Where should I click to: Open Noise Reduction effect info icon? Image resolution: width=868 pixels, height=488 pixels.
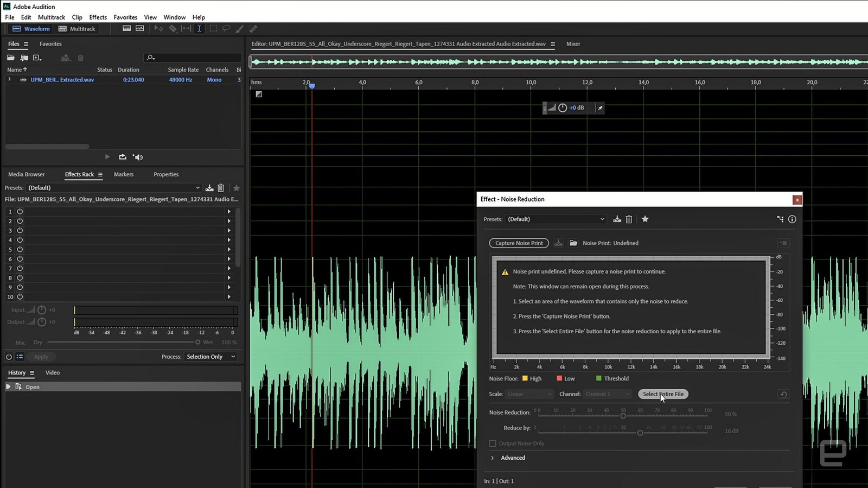tap(792, 219)
